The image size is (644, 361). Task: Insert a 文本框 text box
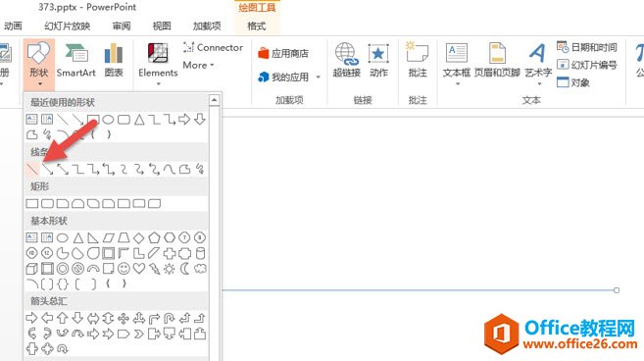pos(457,64)
